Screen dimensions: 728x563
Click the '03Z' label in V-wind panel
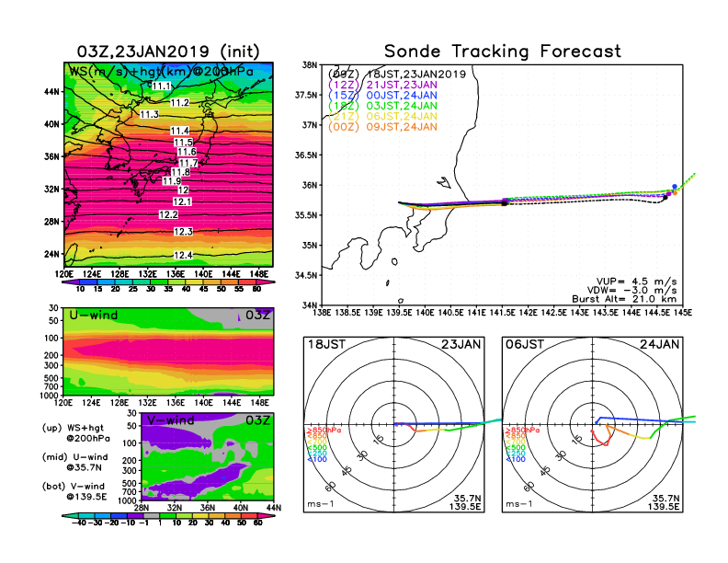[257, 420]
